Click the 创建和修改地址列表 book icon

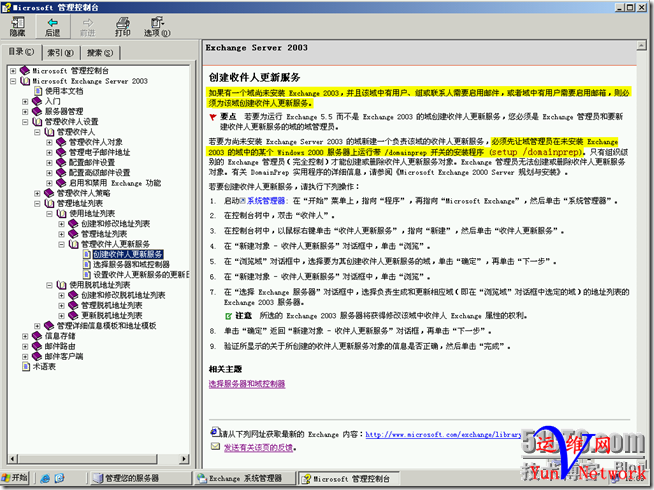pos(73,224)
